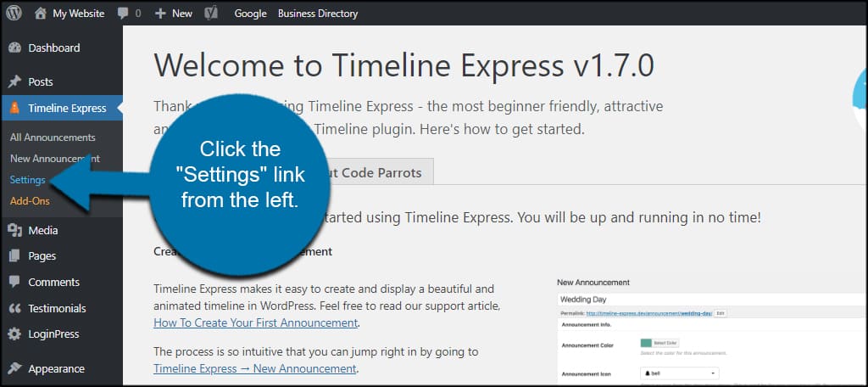The image size is (868, 387).
Task: Click the LoginPress gear icon
Action: coord(15,334)
